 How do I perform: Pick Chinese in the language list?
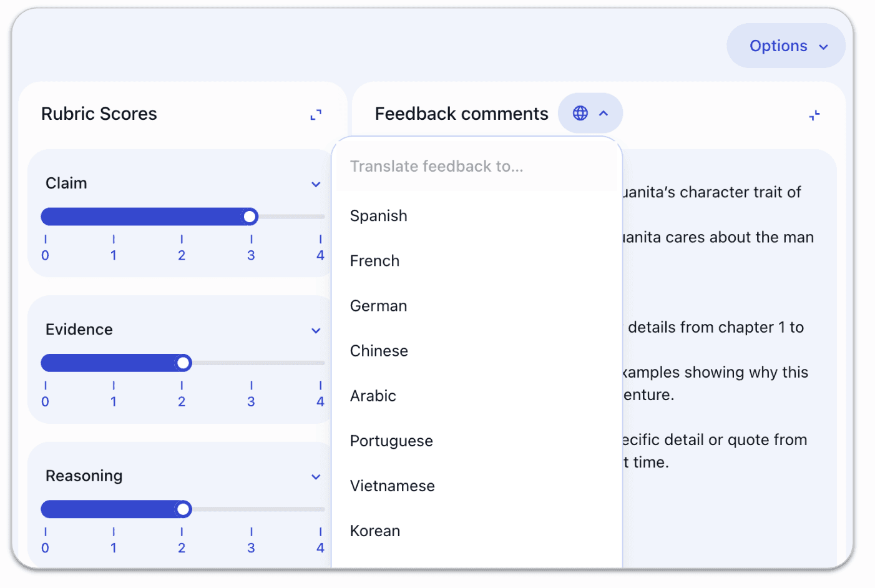point(379,351)
